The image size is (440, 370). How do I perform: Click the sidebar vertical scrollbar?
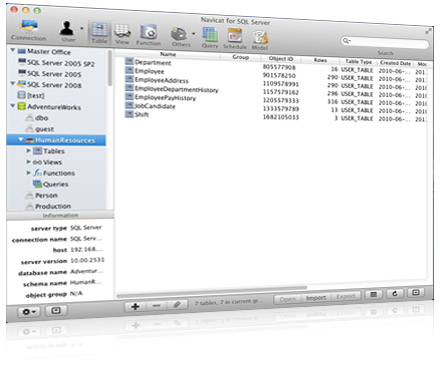click(x=110, y=68)
